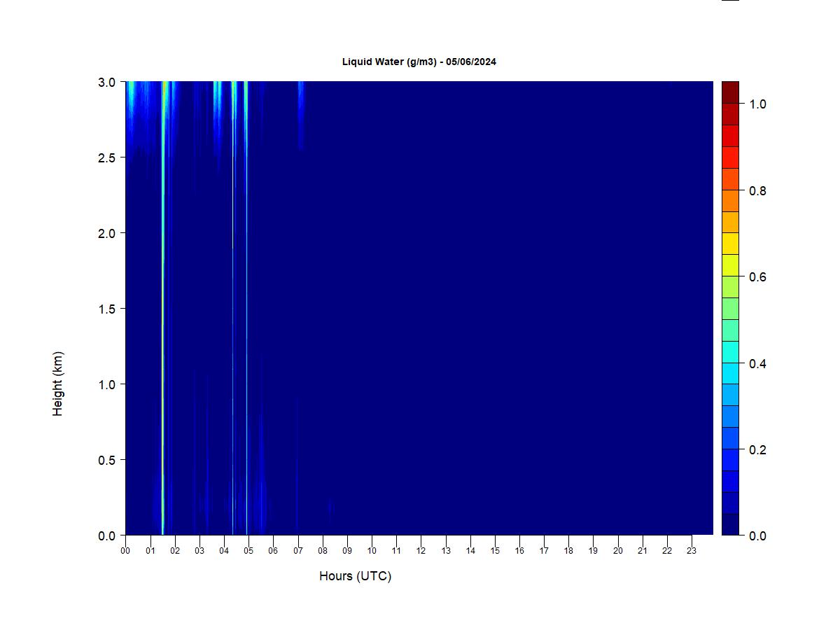The height and width of the screenshot is (630, 840).
Task: Click the '0.6' colorbar tick label
Action: point(757,277)
